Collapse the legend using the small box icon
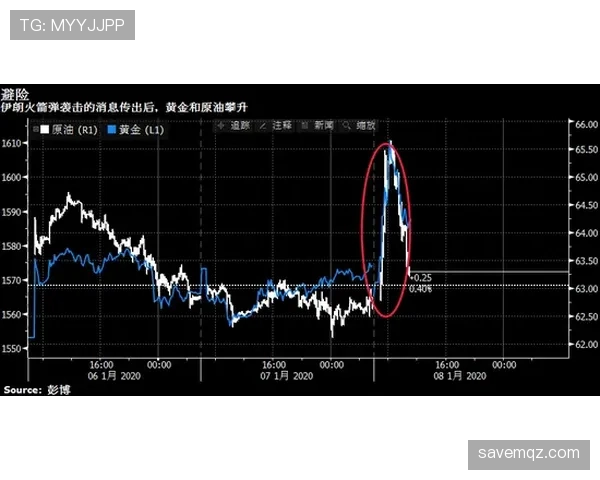This screenshot has width=600, height=480. (36, 129)
